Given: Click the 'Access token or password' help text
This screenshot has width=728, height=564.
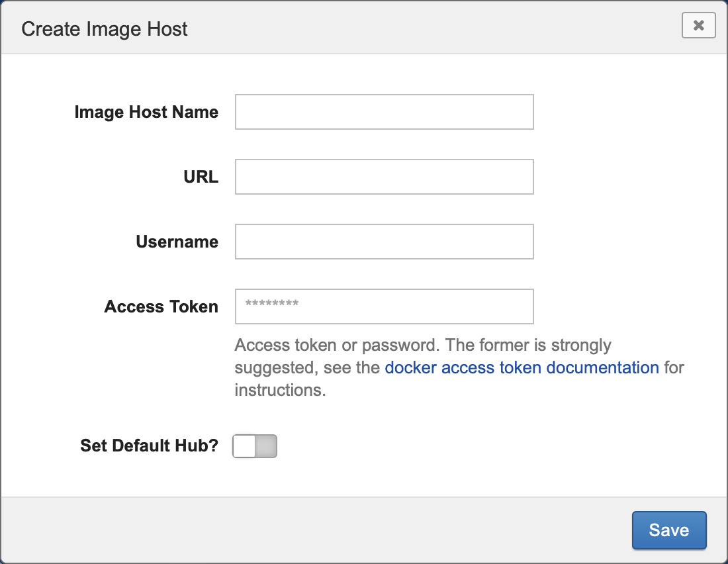Looking at the screenshot, I should point(338,346).
